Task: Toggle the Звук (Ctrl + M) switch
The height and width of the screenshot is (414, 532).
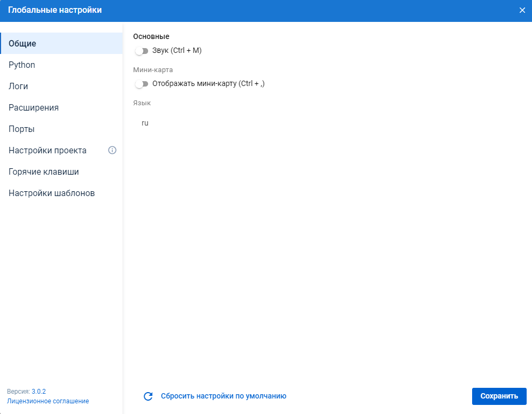Action: (x=142, y=51)
